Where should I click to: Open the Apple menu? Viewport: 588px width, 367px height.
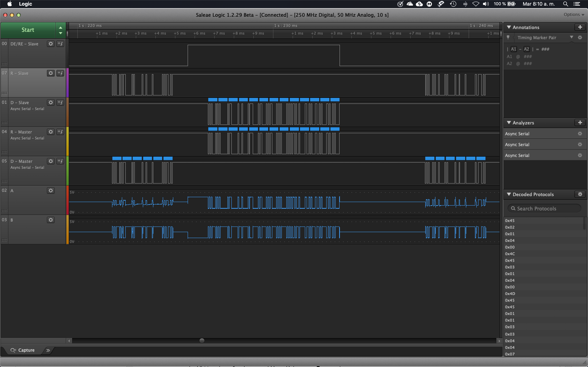pyautogui.click(x=10, y=4)
